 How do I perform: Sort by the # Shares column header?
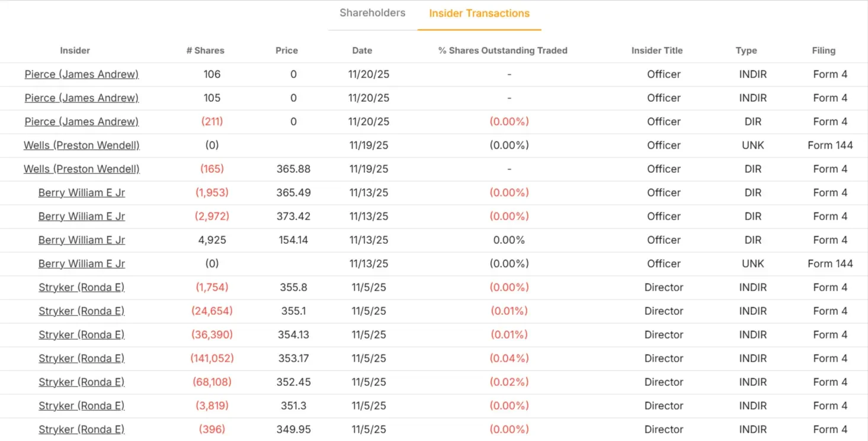pos(205,50)
